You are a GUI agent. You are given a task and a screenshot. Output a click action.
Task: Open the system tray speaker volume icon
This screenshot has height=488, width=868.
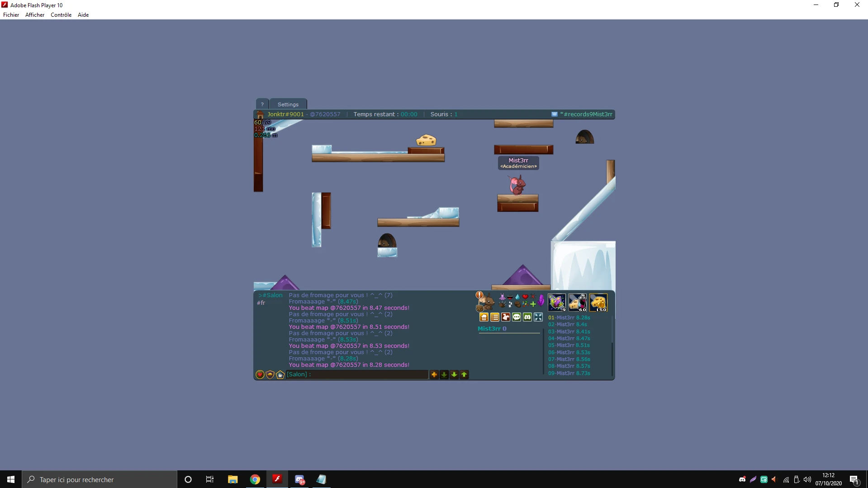[807, 479]
